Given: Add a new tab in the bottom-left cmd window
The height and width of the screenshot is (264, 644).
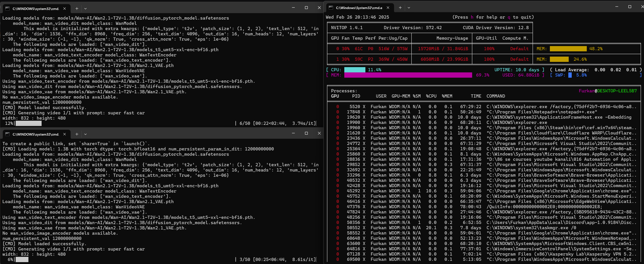Looking at the screenshot, I should (x=77, y=134).
